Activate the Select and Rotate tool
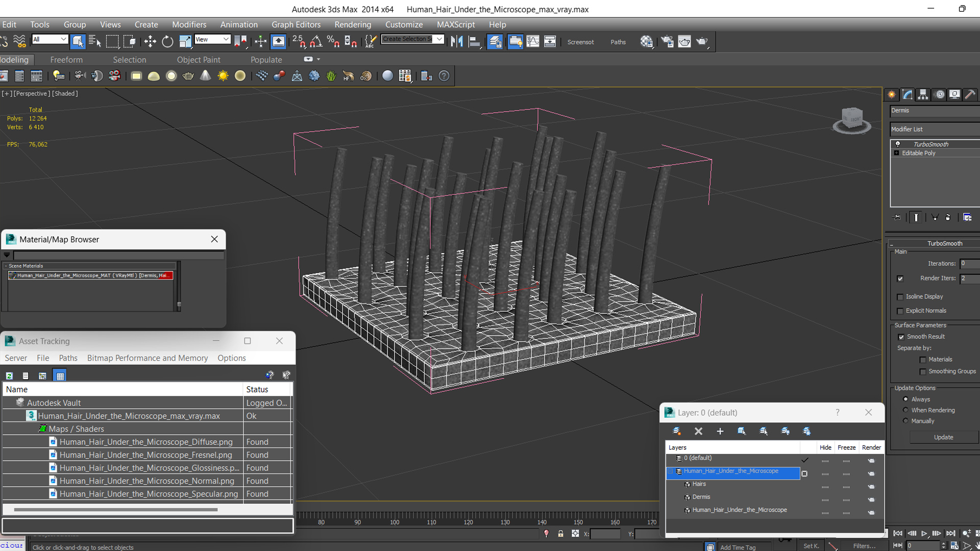This screenshot has height=551, width=980. [x=167, y=41]
